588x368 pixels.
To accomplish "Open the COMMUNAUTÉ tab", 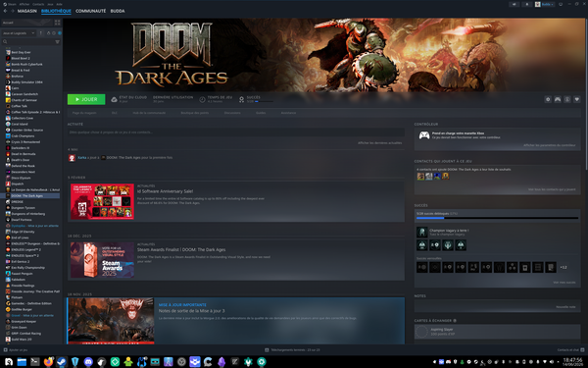I will pyautogui.click(x=91, y=11).
